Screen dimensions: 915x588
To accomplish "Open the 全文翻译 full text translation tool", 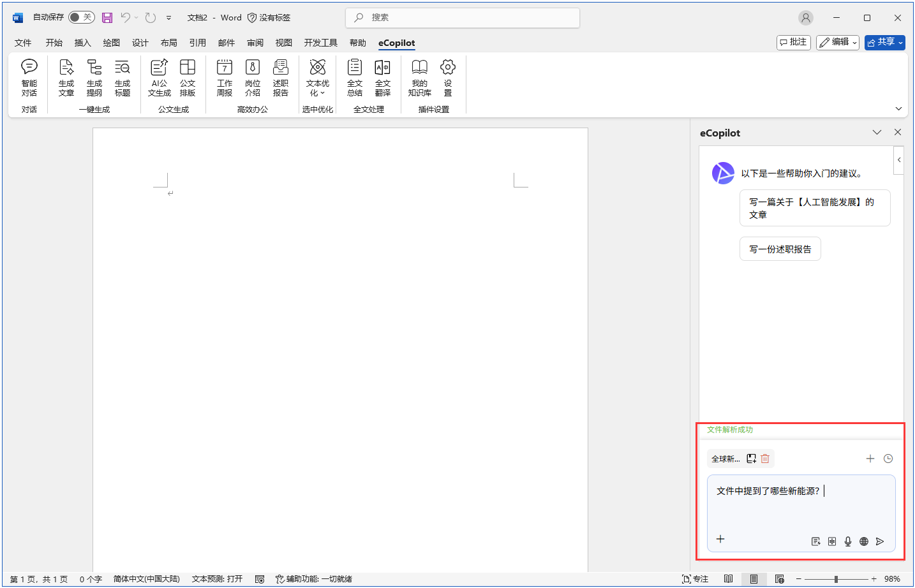I will (382, 77).
